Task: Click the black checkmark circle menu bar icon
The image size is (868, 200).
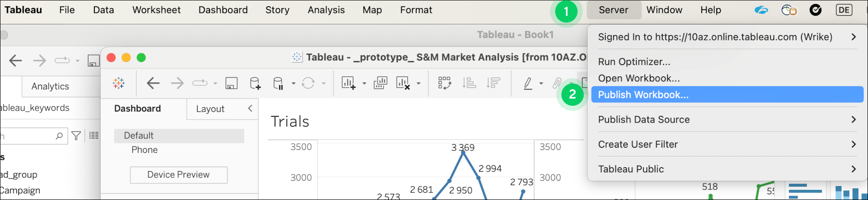Action: tap(815, 10)
